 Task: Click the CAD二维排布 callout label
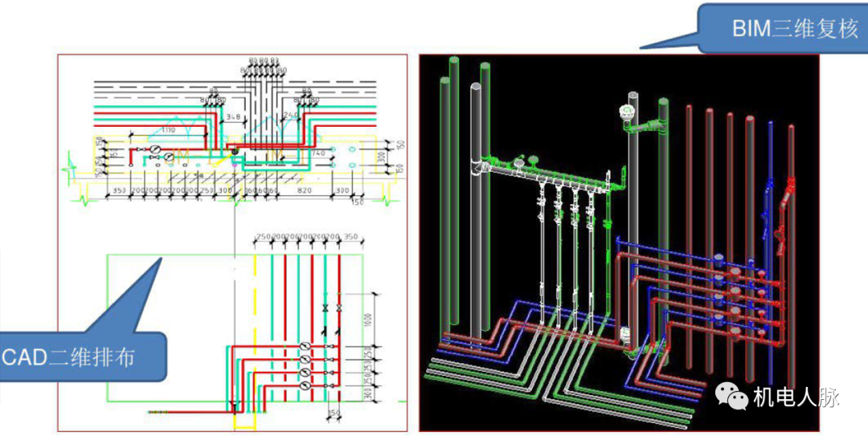tap(79, 357)
